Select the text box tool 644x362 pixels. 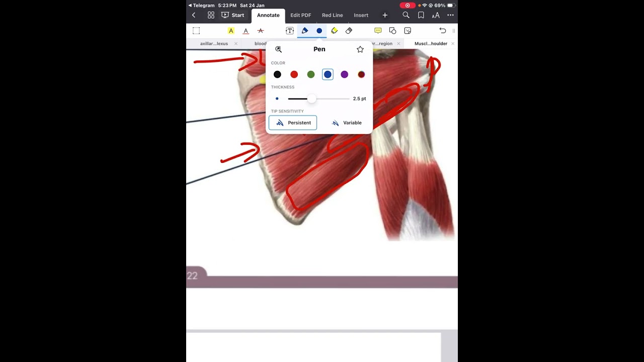(290, 31)
